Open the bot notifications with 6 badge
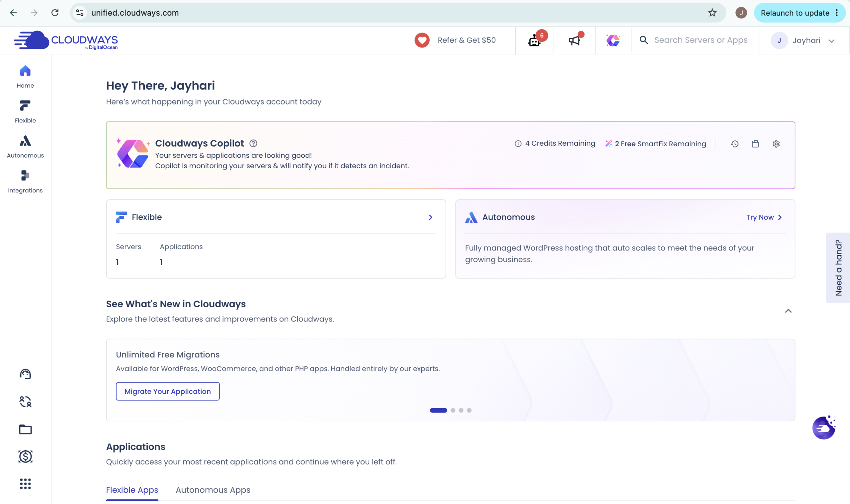 click(x=535, y=40)
